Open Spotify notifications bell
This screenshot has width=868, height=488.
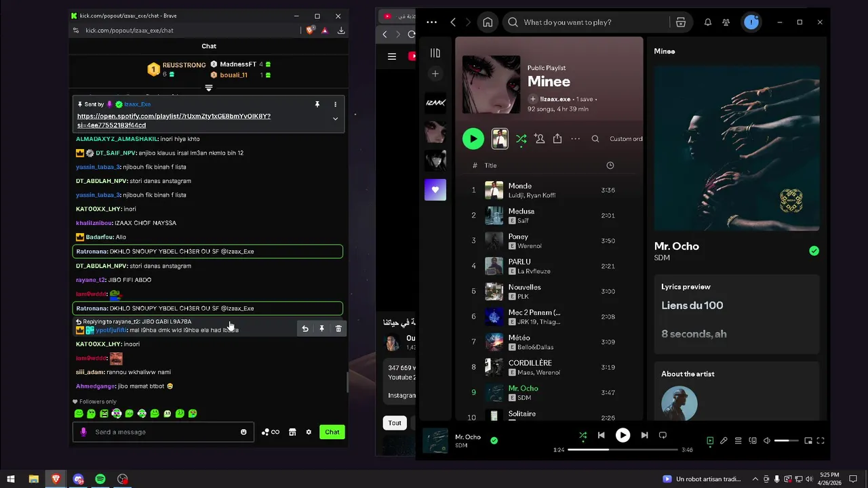(x=708, y=22)
